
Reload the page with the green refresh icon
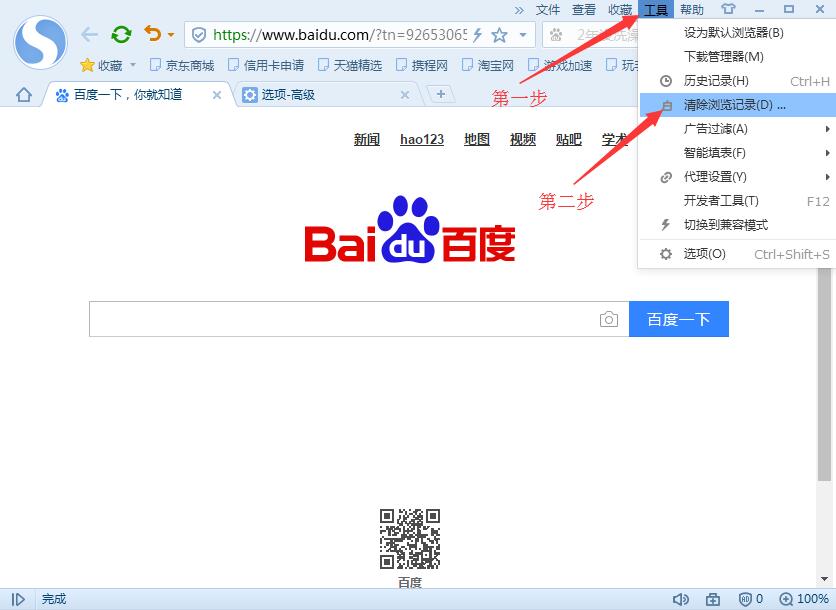(121, 35)
